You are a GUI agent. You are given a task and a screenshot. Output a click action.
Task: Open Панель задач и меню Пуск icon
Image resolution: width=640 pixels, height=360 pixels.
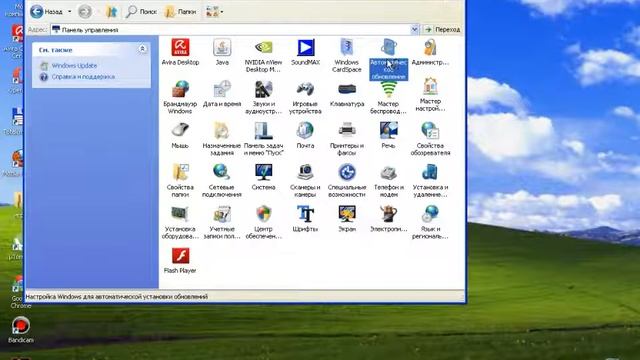coord(263,139)
